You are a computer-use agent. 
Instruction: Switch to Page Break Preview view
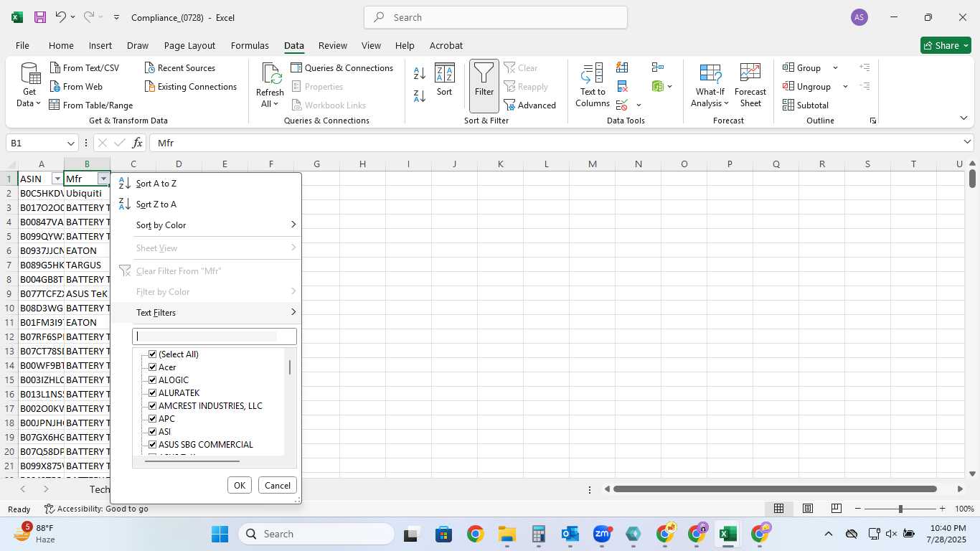pos(836,509)
